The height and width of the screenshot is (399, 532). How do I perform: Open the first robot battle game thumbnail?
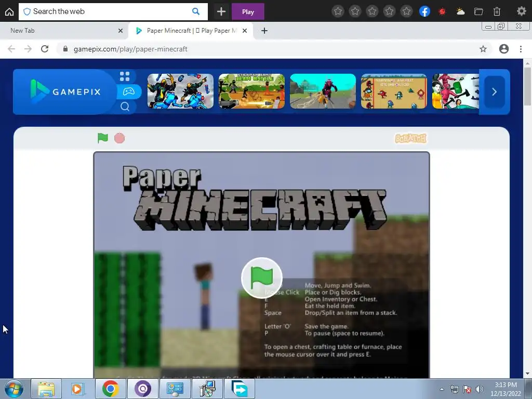pyautogui.click(x=180, y=91)
